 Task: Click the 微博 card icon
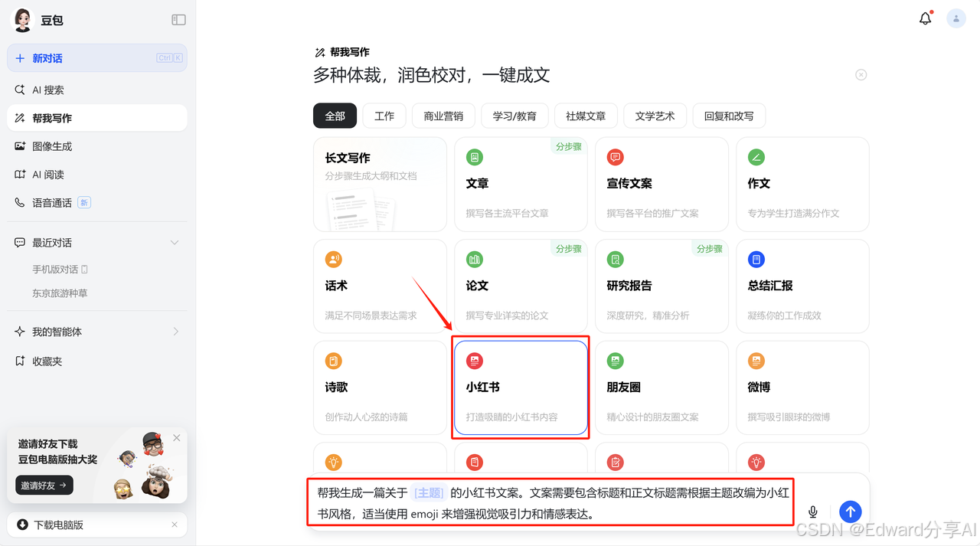[756, 361]
